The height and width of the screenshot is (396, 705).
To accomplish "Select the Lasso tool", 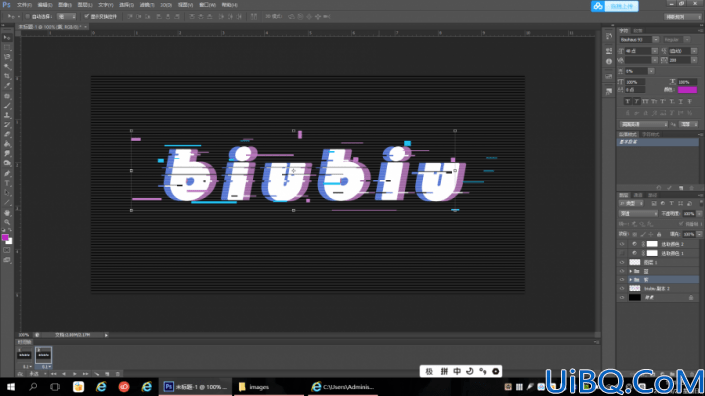I will coord(7,57).
